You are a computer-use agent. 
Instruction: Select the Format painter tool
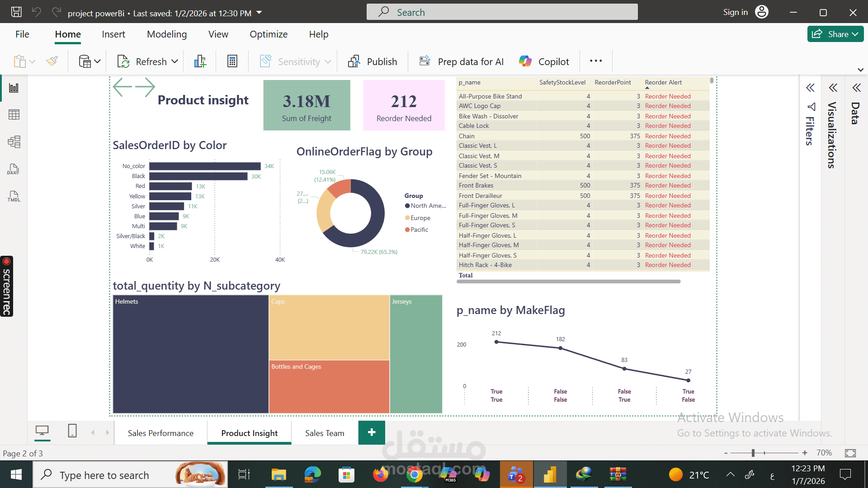[52, 61]
